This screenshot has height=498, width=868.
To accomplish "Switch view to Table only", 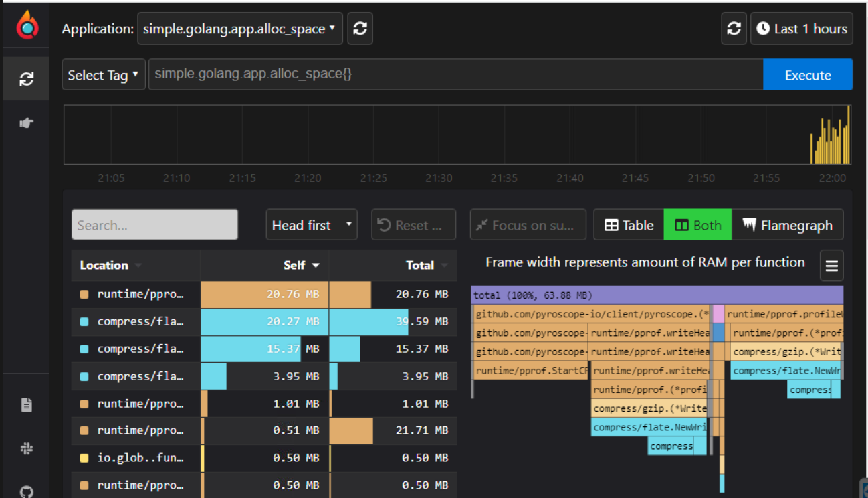I will click(629, 225).
